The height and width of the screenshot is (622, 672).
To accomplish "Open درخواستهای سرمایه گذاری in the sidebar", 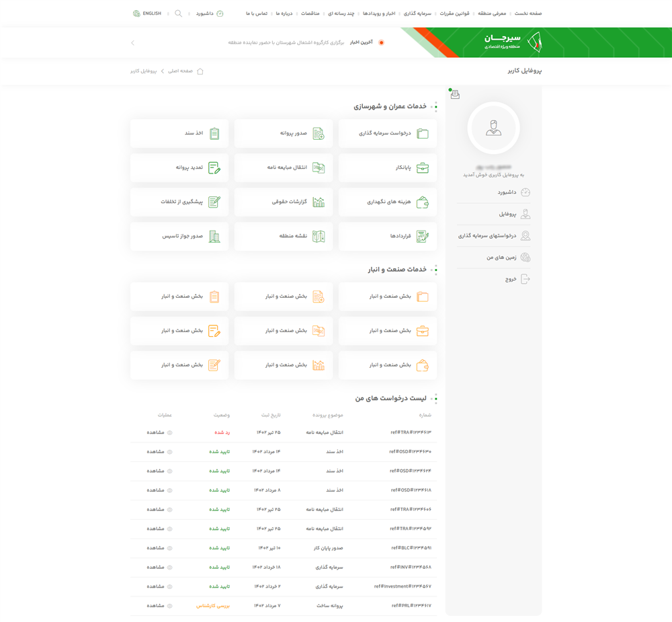I will (493, 235).
